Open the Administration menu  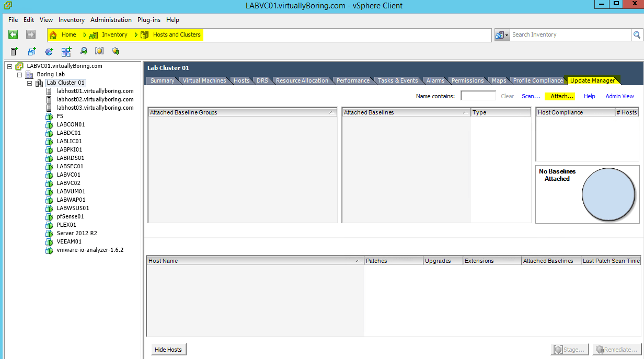(111, 20)
